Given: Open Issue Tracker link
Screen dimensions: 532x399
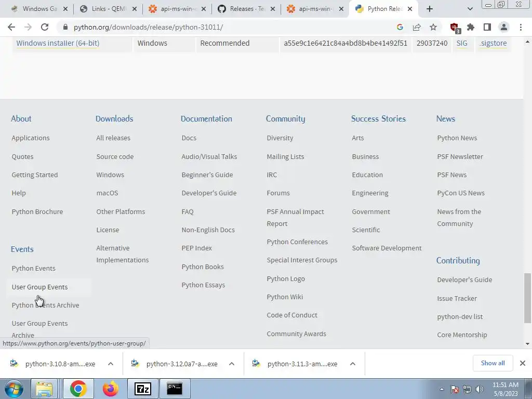Looking at the screenshot, I should pos(457,299).
